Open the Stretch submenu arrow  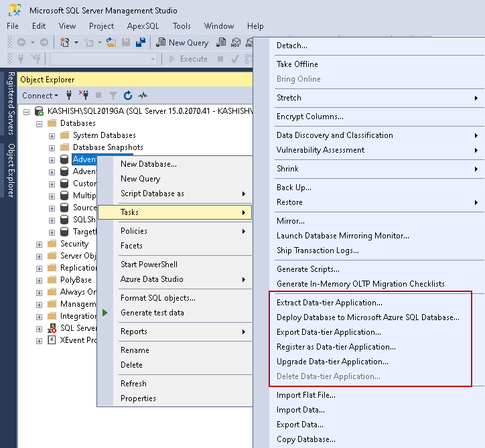pos(476,98)
